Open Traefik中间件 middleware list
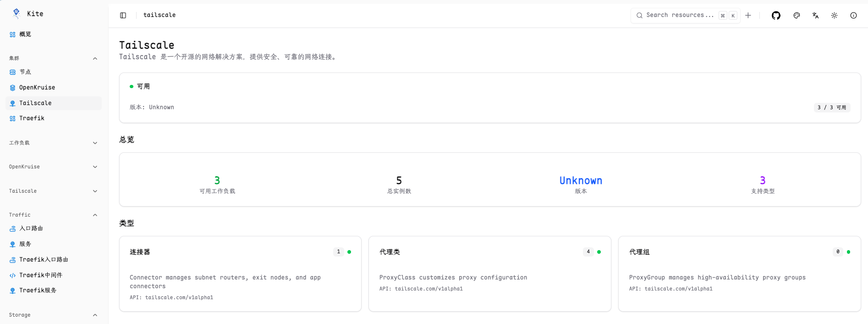Image resolution: width=868 pixels, height=324 pixels. pos(54,275)
